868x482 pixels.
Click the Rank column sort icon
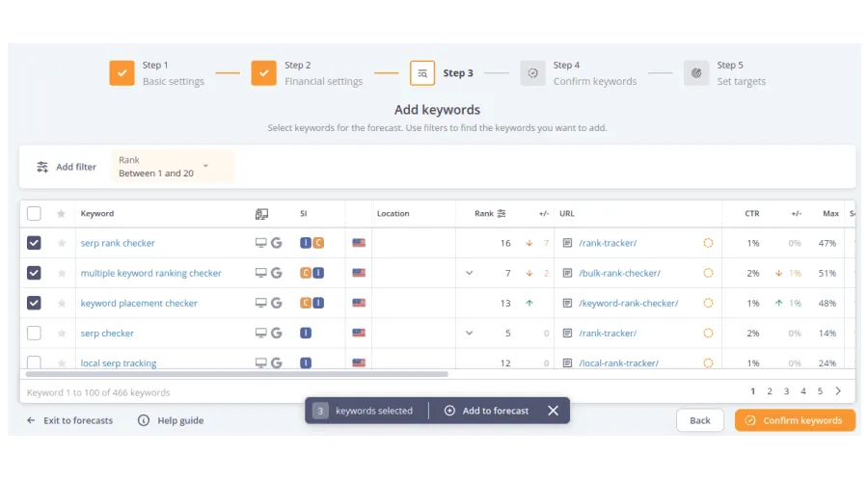[502, 214]
